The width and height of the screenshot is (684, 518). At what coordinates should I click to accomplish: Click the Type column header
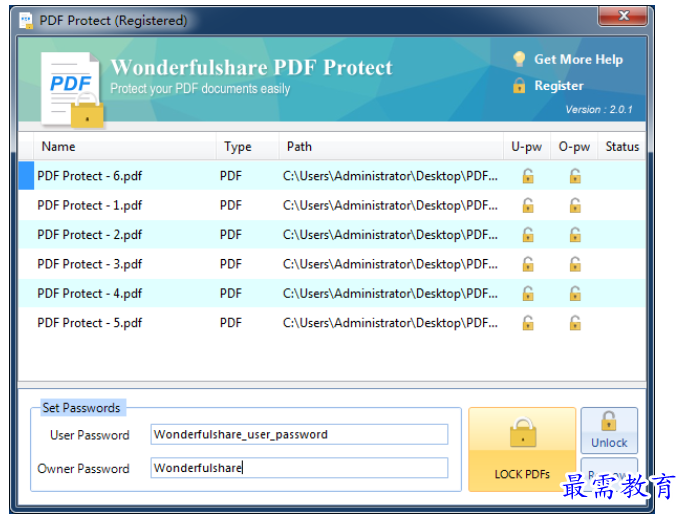point(247,147)
